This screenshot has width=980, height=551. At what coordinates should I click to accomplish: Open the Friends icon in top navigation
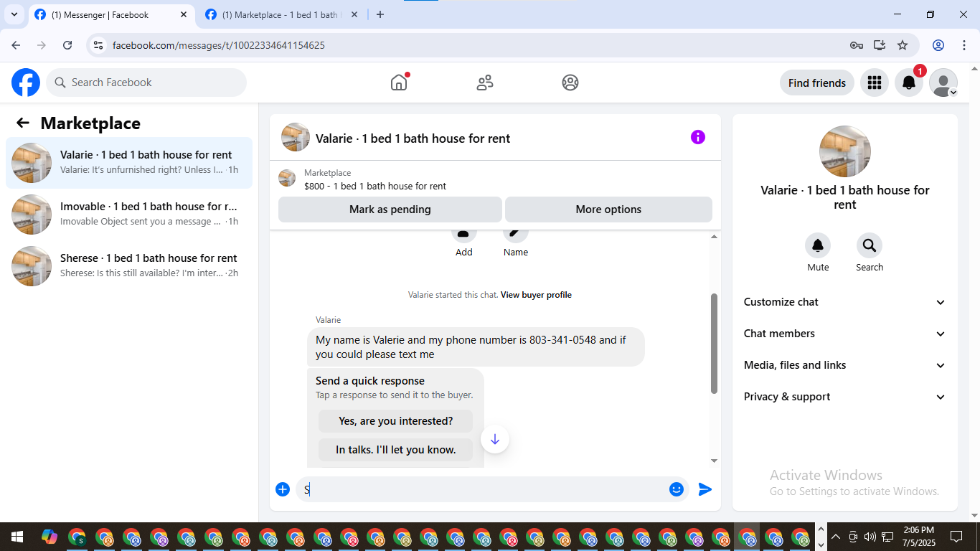pos(485,83)
